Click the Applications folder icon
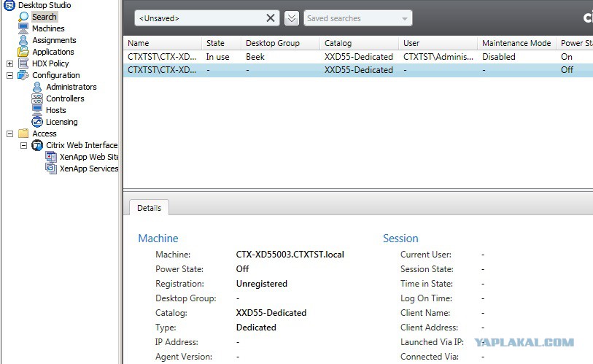This screenshot has height=364, width=593. pos(23,52)
